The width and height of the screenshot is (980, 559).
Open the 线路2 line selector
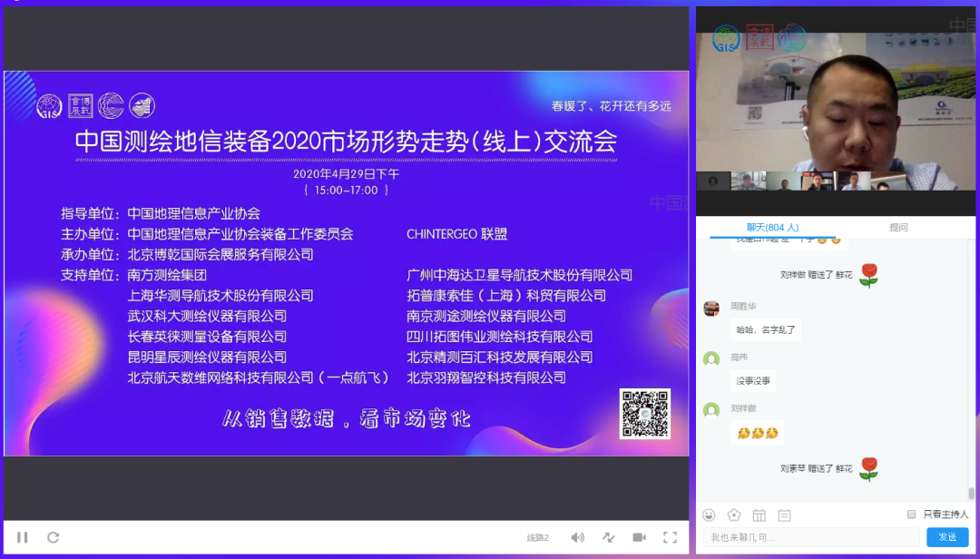click(x=537, y=537)
